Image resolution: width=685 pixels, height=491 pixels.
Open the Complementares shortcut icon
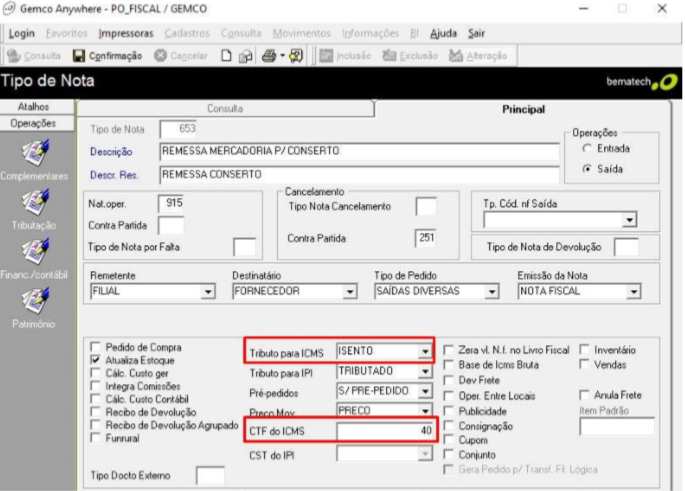click(x=36, y=153)
